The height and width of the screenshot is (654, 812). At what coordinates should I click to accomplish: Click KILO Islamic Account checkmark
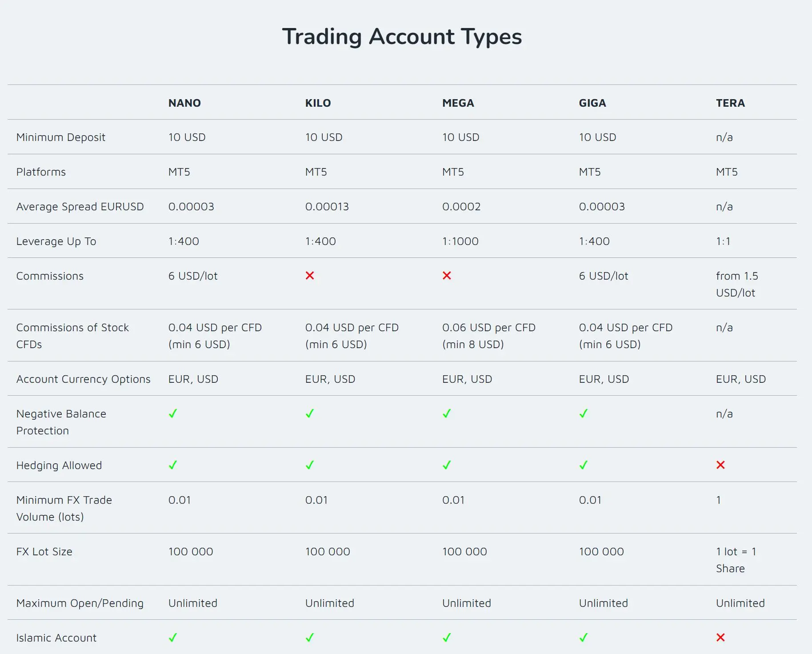click(310, 638)
